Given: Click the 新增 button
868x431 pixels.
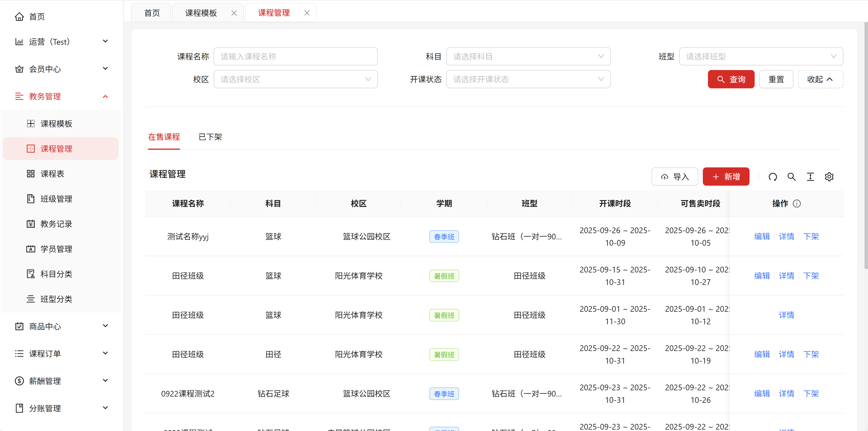Looking at the screenshot, I should [726, 177].
